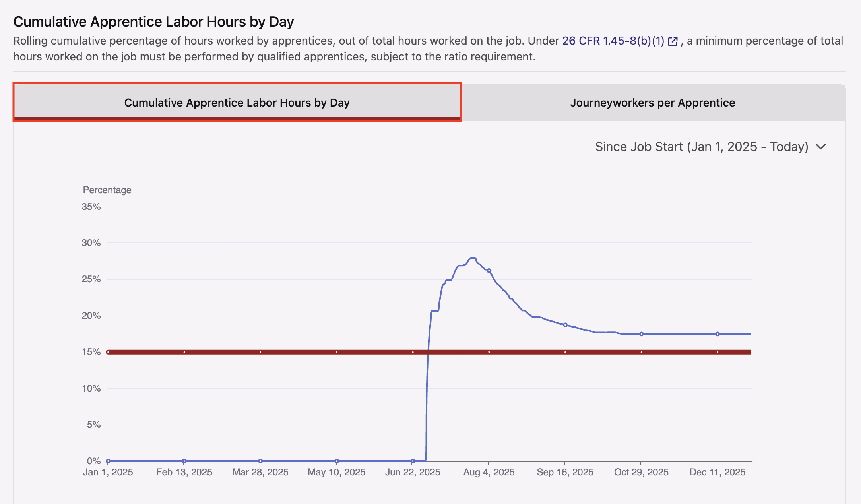Click the blue data point at Jan 1, 2025

(x=108, y=461)
